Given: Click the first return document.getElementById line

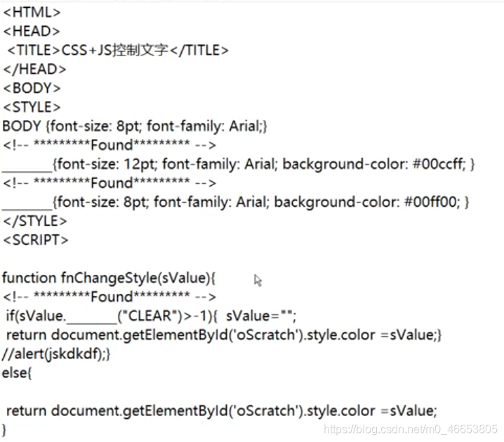Looking at the screenshot, I should [x=224, y=335].
